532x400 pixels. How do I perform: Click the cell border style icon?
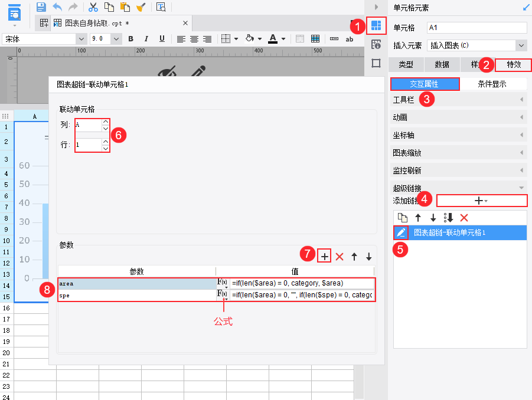226,39
